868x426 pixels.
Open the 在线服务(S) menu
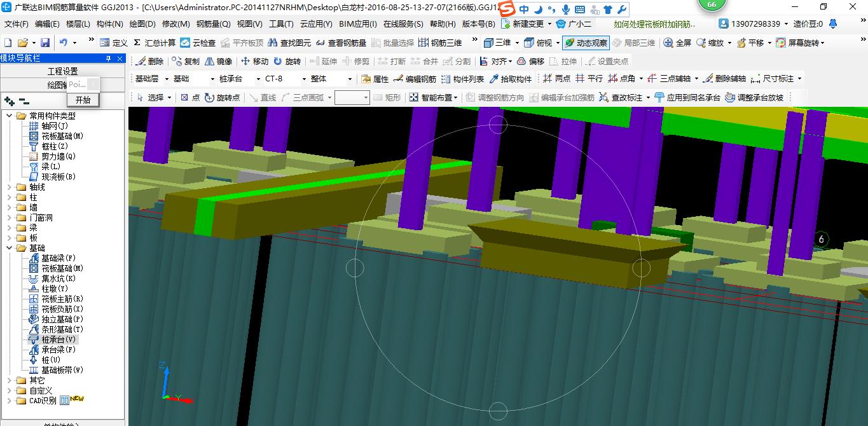(x=403, y=24)
